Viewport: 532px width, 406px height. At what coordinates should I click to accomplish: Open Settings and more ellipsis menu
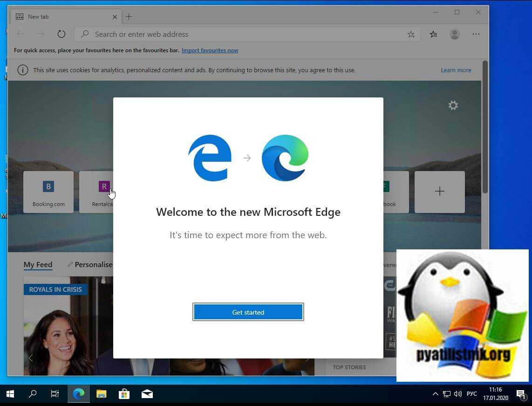pos(476,34)
